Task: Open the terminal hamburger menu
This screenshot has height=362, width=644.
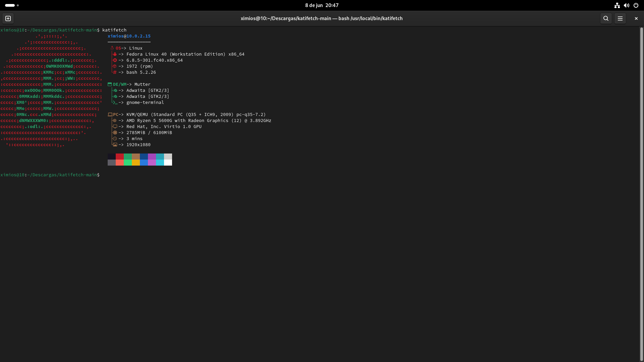Action: point(620,18)
